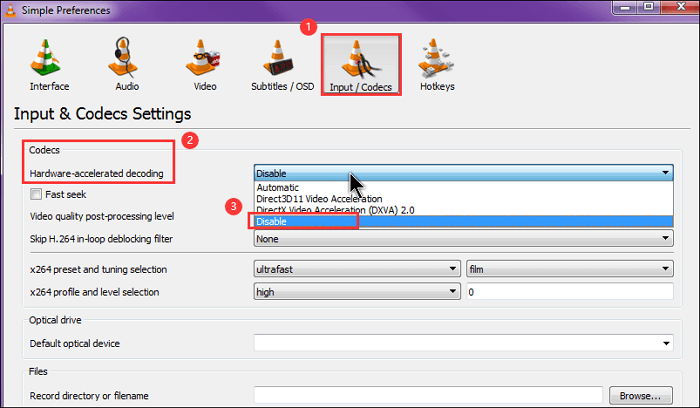This screenshot has height=408, width=700.
Task: Open the Default optical device dropdown
Action: [x=463, y=343]
